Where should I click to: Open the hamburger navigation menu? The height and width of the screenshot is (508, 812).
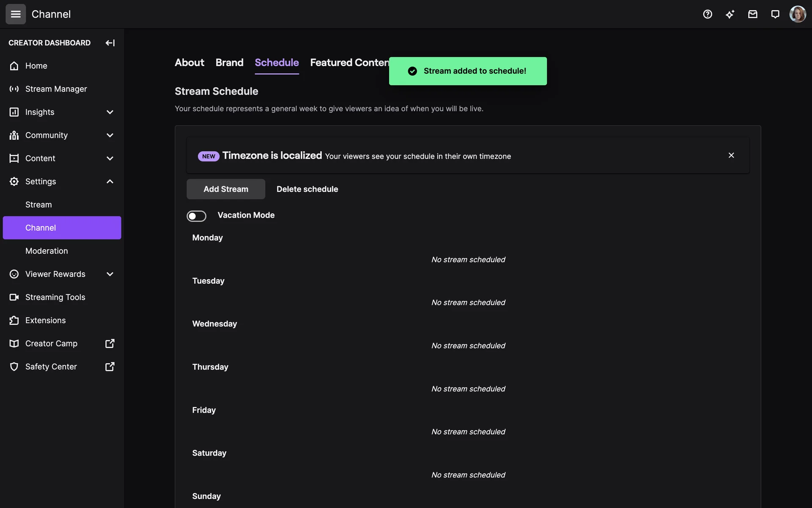click(x=16, y=14)
